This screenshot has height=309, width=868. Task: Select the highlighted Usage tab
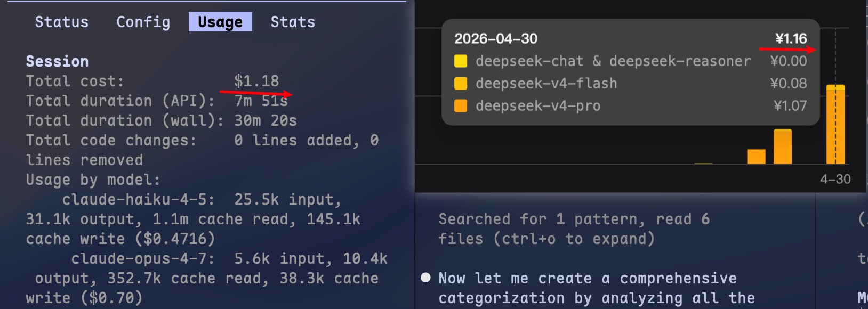[220, 22]
